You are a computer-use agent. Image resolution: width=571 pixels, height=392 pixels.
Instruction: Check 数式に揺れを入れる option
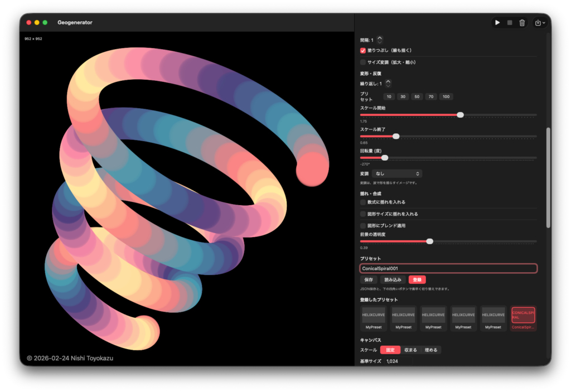pyautogui.click(x=363, y=202)
